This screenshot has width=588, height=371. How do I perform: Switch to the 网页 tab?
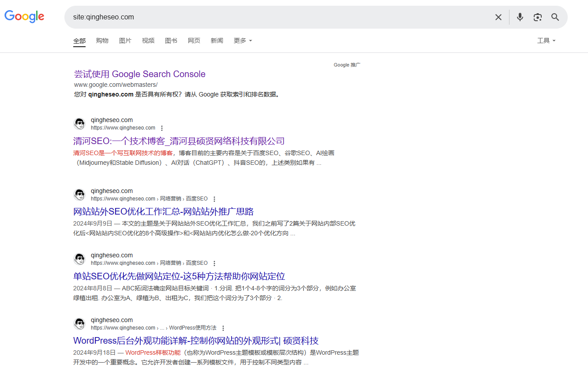coord(194,41)
